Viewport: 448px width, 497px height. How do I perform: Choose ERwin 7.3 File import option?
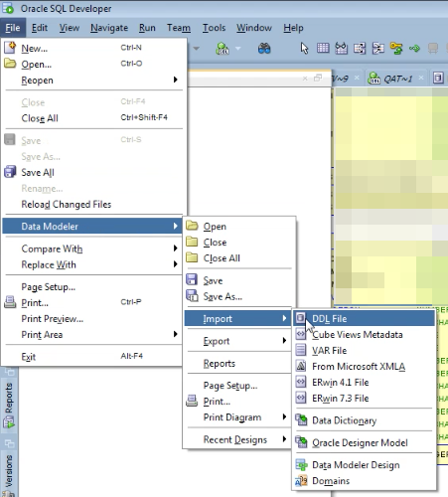364,398
